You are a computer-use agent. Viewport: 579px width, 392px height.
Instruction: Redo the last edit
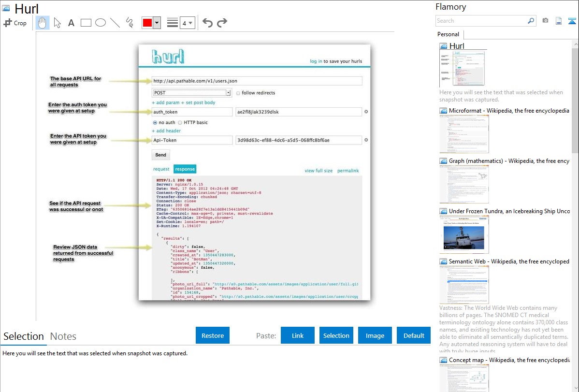[x=222, y=23]
